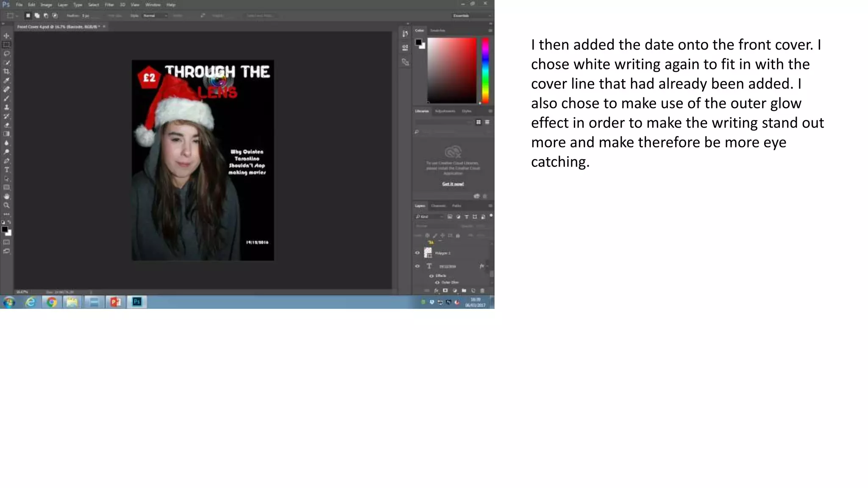Screen dimensions: 868x488
Task: Select the Pen tool
Action: click(6, 161)
